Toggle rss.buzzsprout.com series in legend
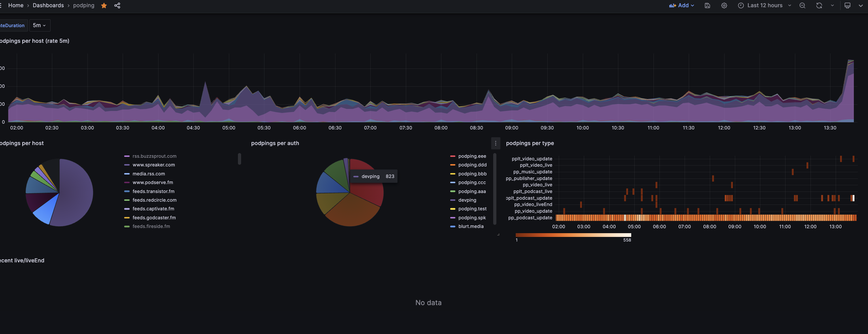This screenshot has height=334, width=868. click(x=154, y=156)
